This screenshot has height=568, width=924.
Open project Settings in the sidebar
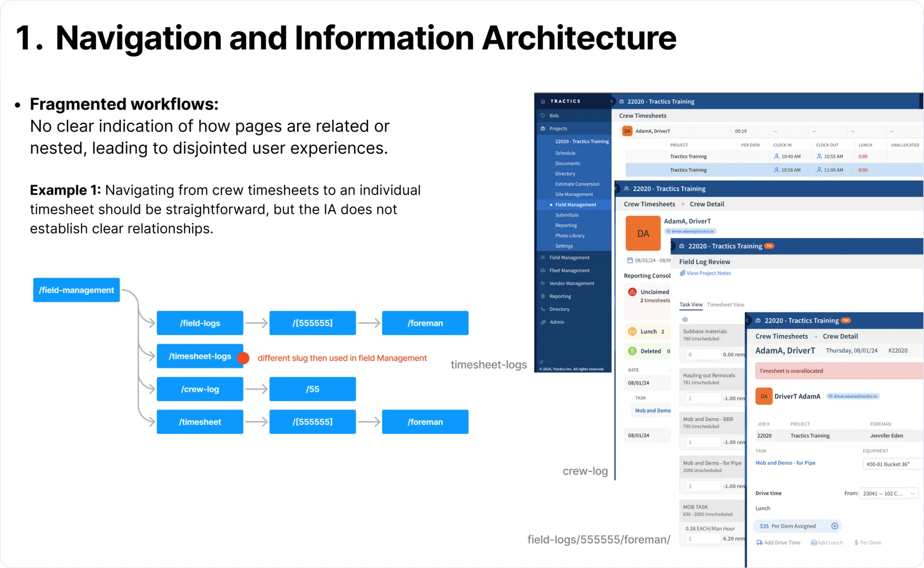[x=564, y=246]
